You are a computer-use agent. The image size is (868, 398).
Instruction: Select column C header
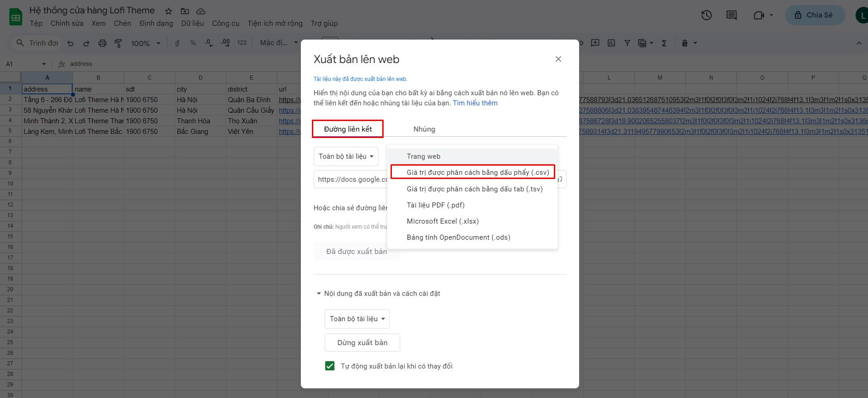149,77
